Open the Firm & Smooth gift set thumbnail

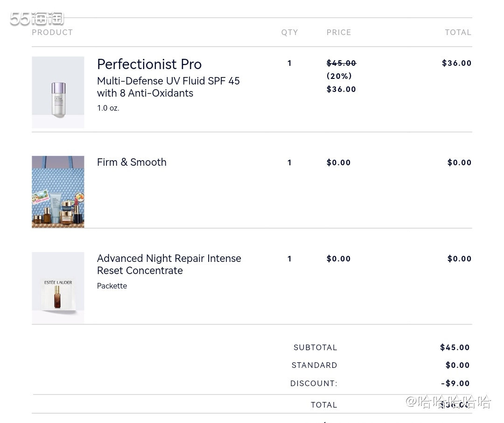pos(58,192)
